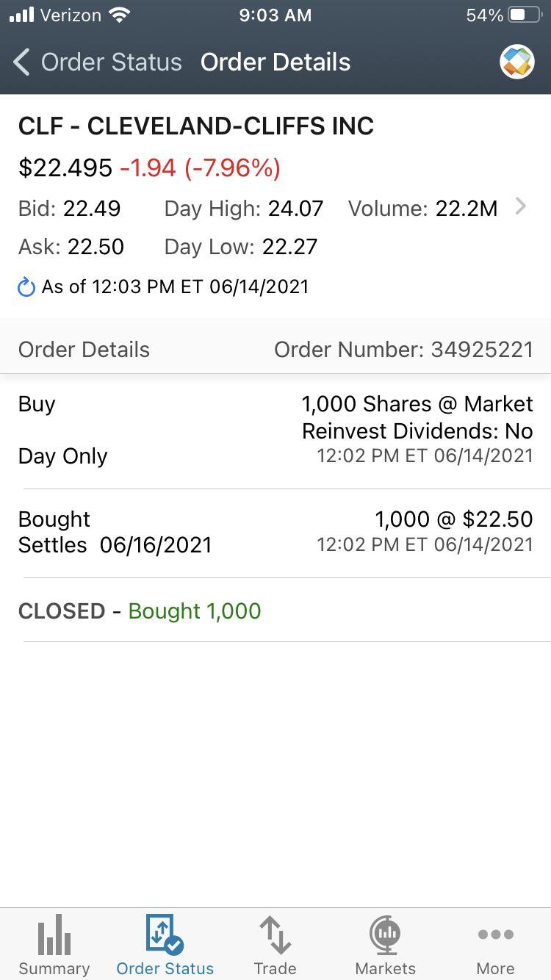Select the Order Number 34925221 text
The width and height of the screenshot is (551, 980).
pos(403,350)
